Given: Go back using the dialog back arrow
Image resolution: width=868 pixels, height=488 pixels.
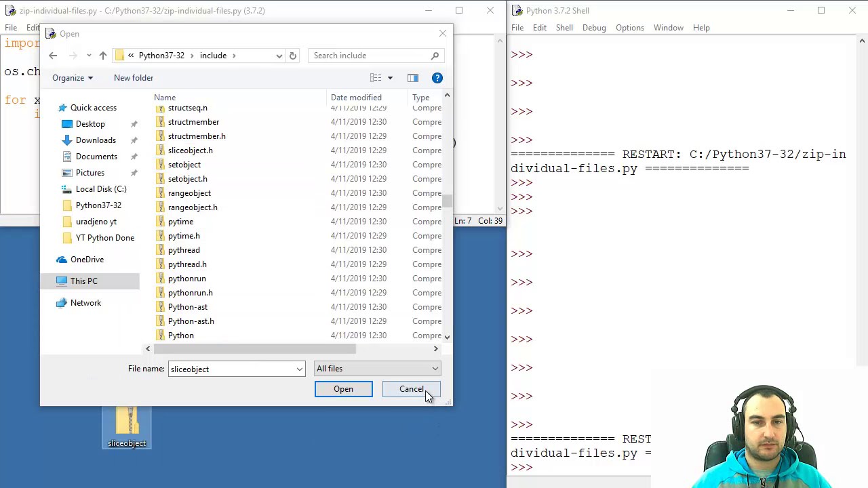Looking at the screenshot, I should point(53,56).
